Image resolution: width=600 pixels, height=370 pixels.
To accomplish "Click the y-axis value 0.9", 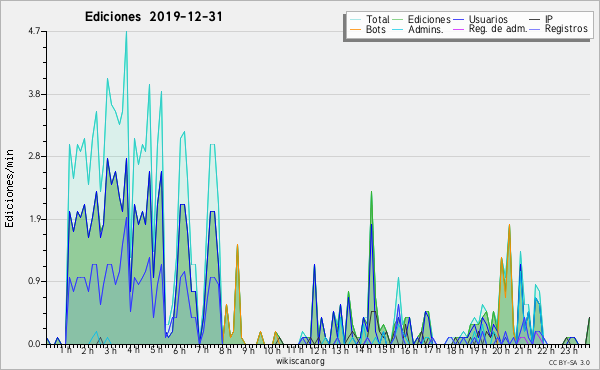I will [34, 282].
